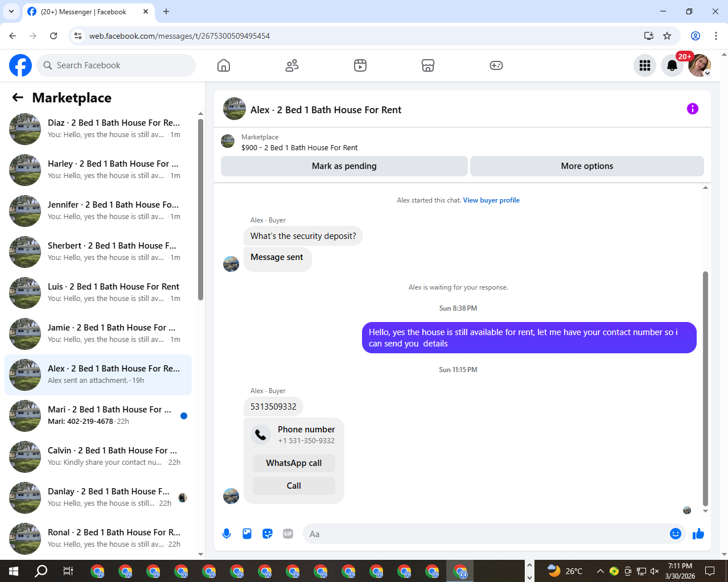The height and width of the screenshot is (582, 728).
Task: Open the notifications bell icon
Action: pyautogui.click(x=672, y=65)
